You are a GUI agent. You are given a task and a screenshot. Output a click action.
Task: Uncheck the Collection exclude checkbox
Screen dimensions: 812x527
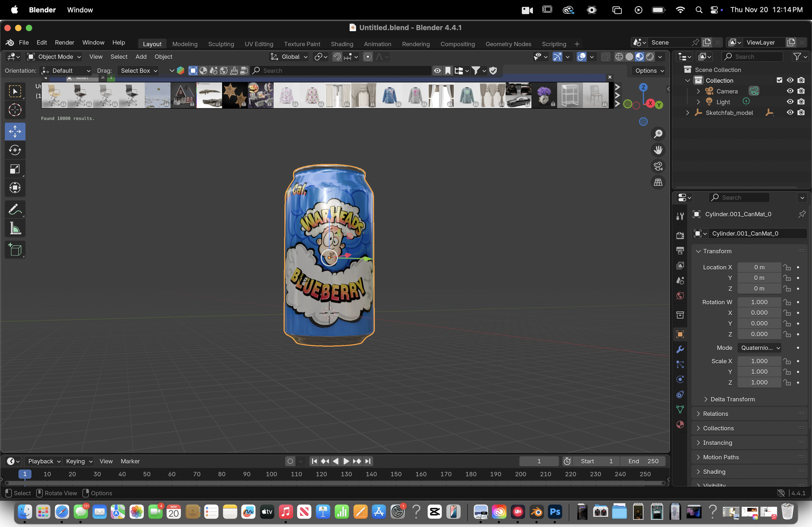pos(779,80)
